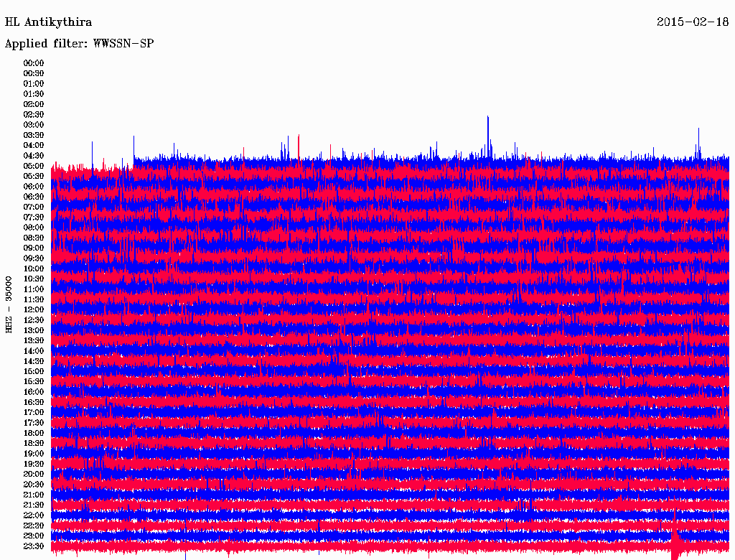The width and height of the screenshot is (735, 560).
Task: Click the 00:30 time label
Action: [34, 73]
